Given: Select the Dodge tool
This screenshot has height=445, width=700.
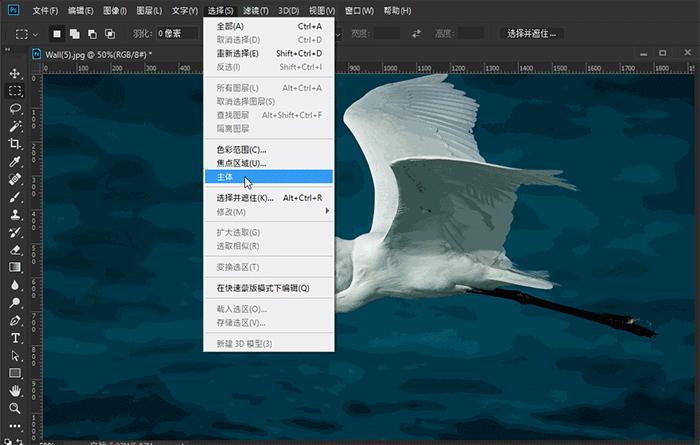Looking at the screenshot, I should (x=15, y=303).
